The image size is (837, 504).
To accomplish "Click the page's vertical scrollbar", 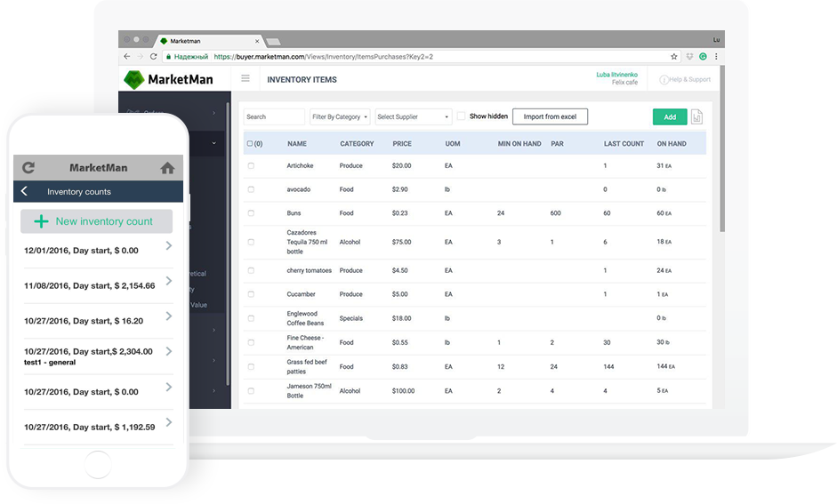I will point(722,148).
